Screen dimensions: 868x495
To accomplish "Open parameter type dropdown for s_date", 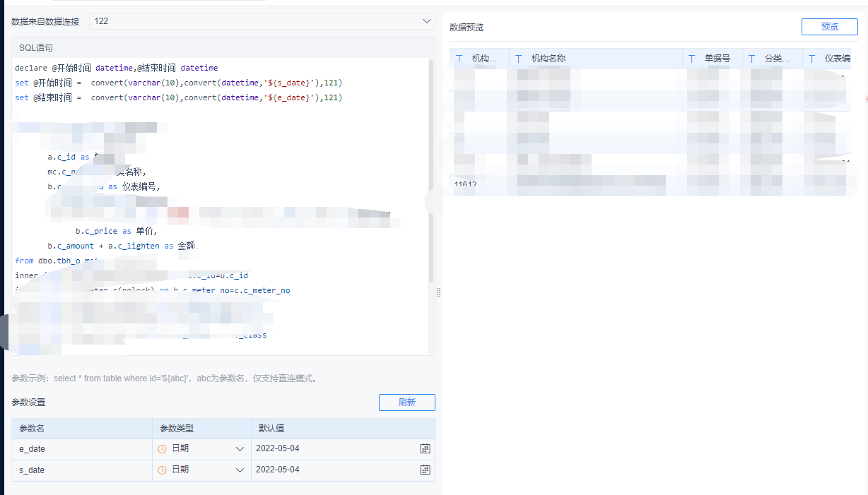I will 201,470.
